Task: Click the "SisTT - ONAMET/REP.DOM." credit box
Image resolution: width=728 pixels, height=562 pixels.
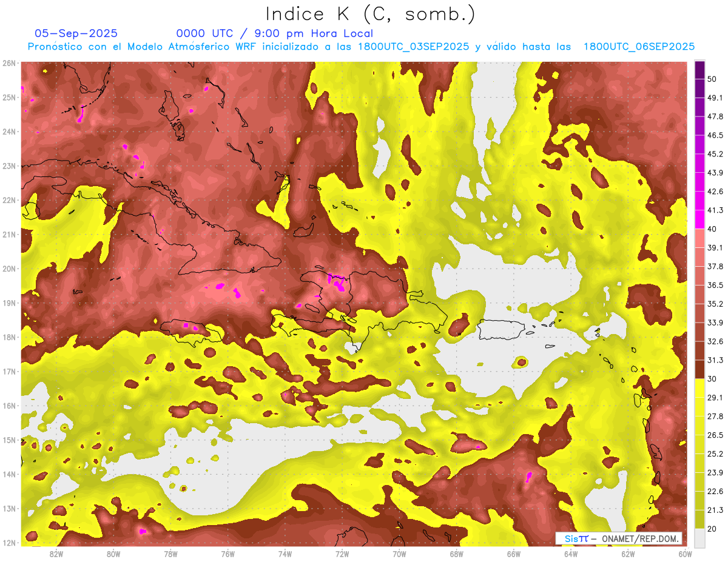Action: click(x=619, y=538)
